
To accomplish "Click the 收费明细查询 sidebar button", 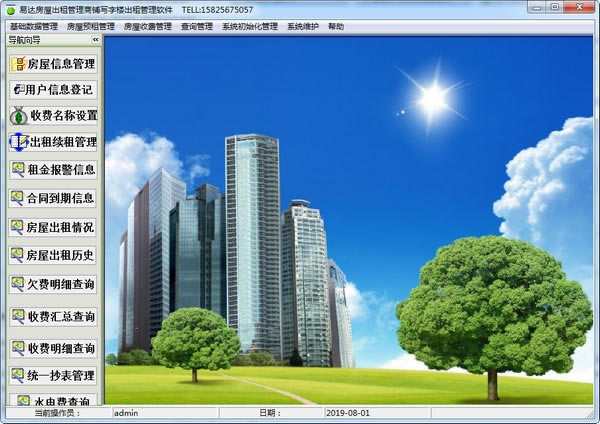I will tap(53, 348).
